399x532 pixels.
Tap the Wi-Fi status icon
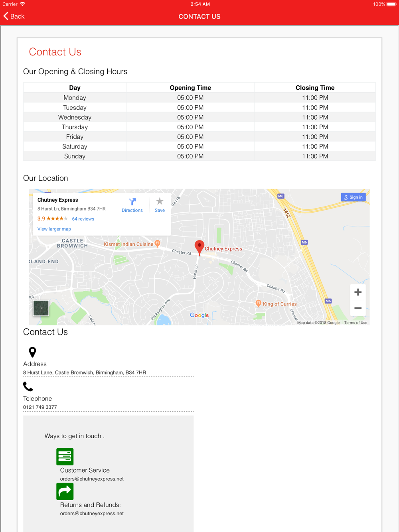coord(23,4)
